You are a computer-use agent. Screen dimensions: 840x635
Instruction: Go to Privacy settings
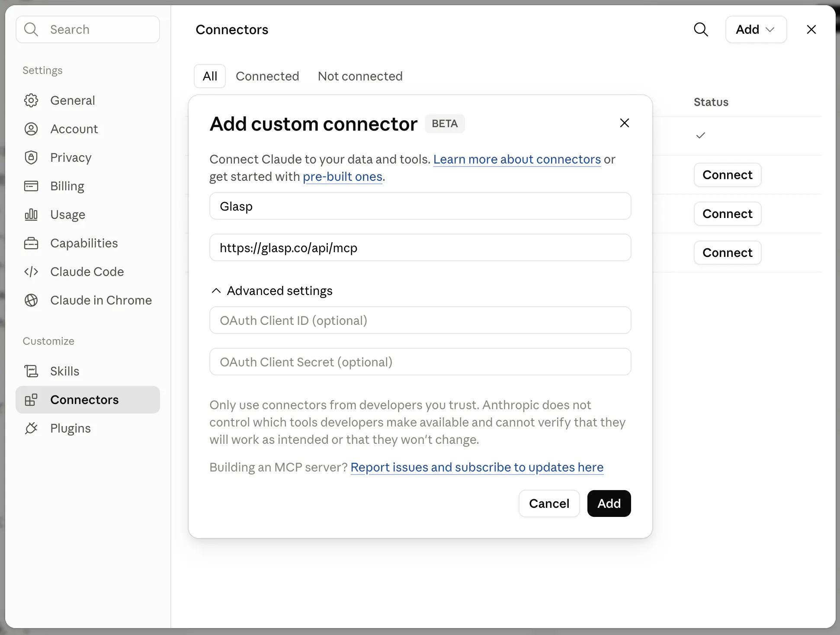click(88, 157)
